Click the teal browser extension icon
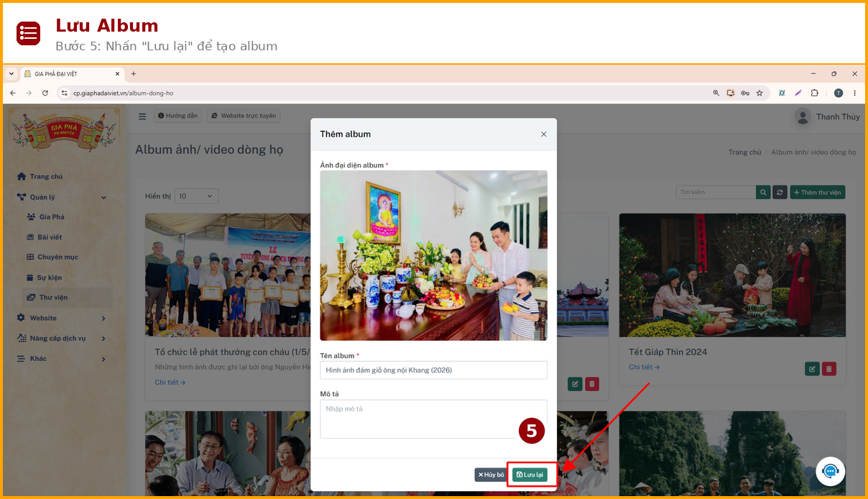Viewport: 868px width, 499px height. pos(782,93)
